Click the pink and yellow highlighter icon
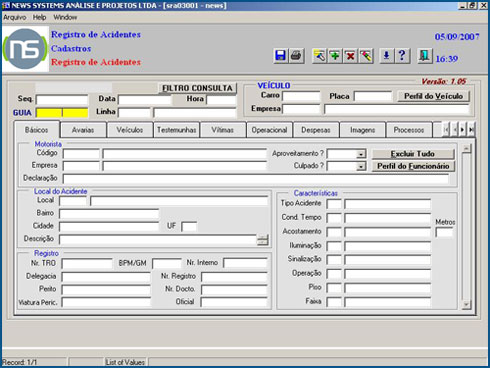The image size is (490, 368). 366,56
